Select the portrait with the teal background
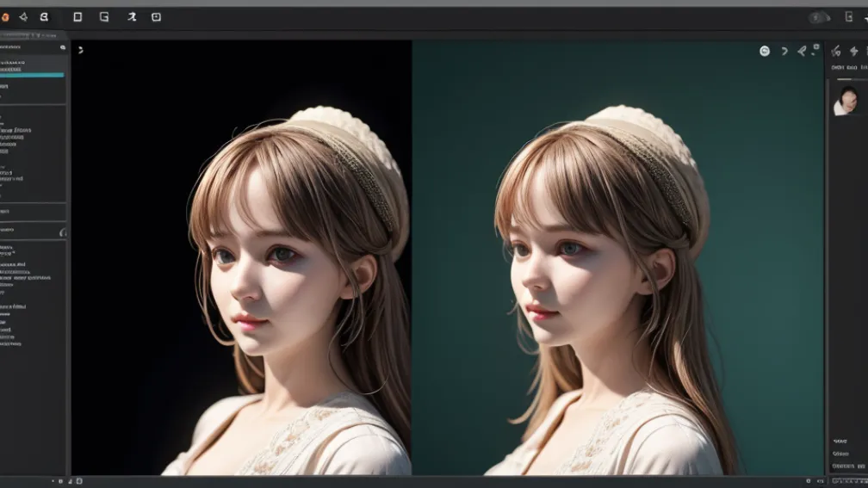Image resolution: width=868 pixels, height=488 pixels. (617, 257)
